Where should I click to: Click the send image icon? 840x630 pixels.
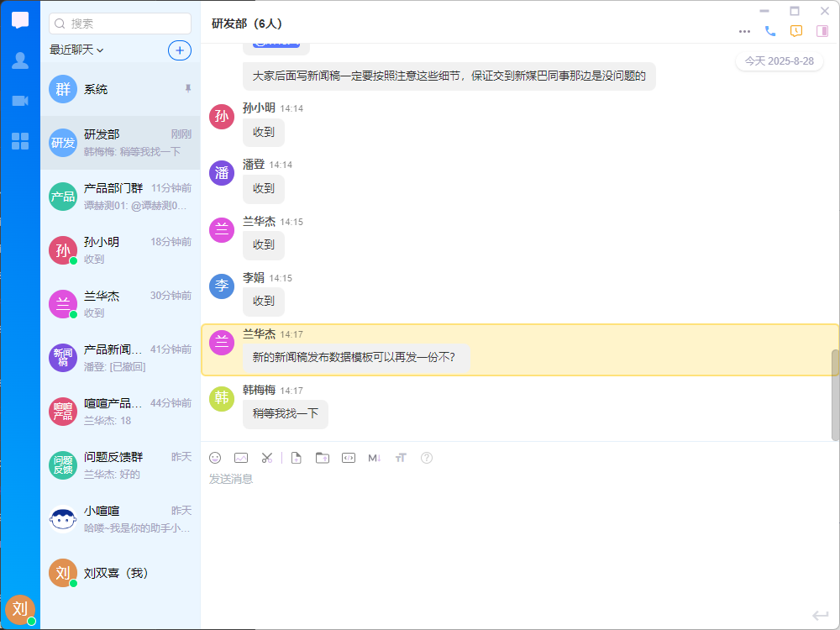[241, 458]
